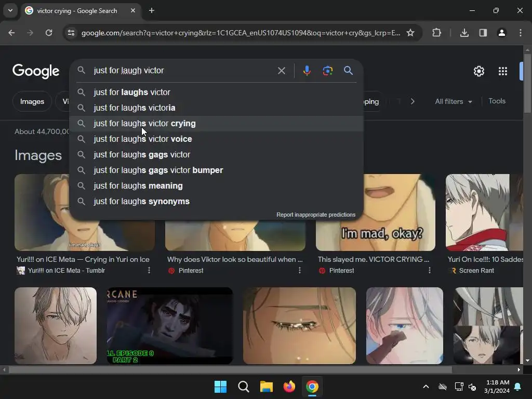532x399 pixels.
Task: Open the Chrome profile avatar
Action: (501, 33)
